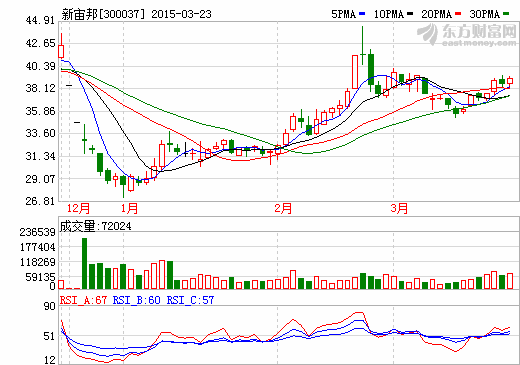The height and width of the screenshot is (365, 520).
Task: Click the first red candlestick near 42.65
Action: coord(61,51)
